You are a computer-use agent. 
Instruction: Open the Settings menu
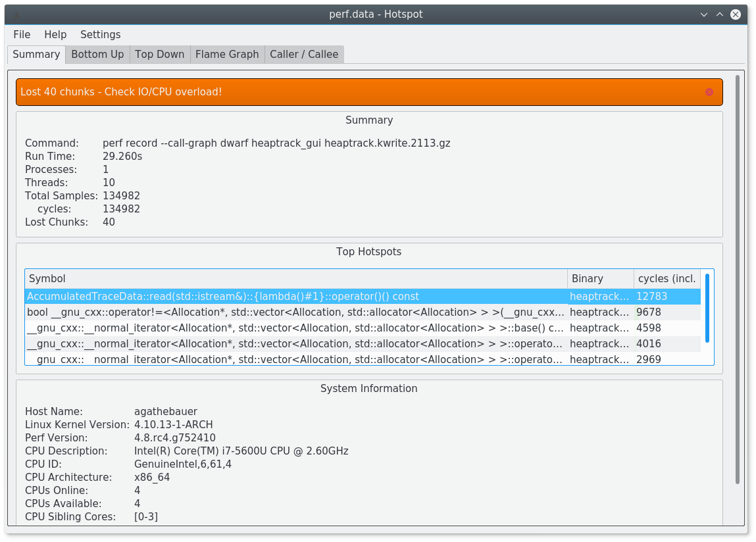coord(100,34)
